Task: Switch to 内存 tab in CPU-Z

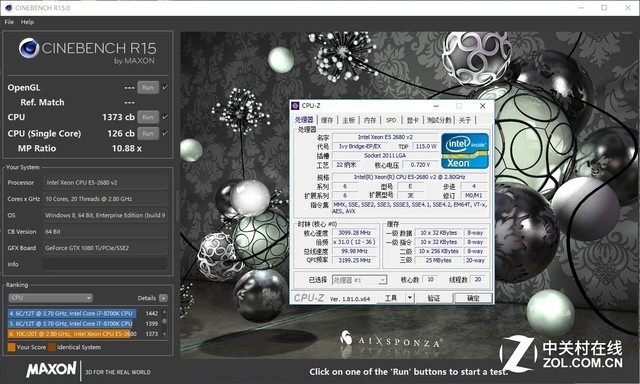Action: pyautogui.click(x=370, y=120)
